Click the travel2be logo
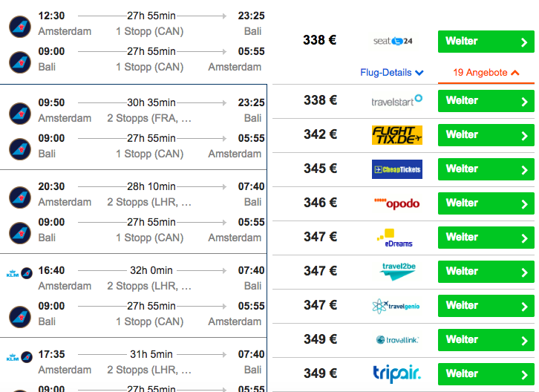 click(398, 271)
